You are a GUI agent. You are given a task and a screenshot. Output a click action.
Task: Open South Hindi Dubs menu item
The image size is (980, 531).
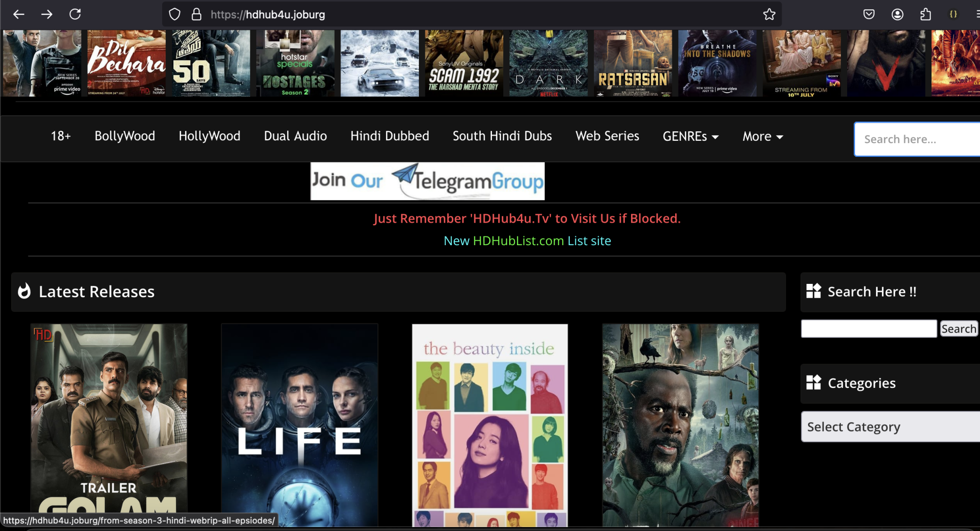pos(502,136)
